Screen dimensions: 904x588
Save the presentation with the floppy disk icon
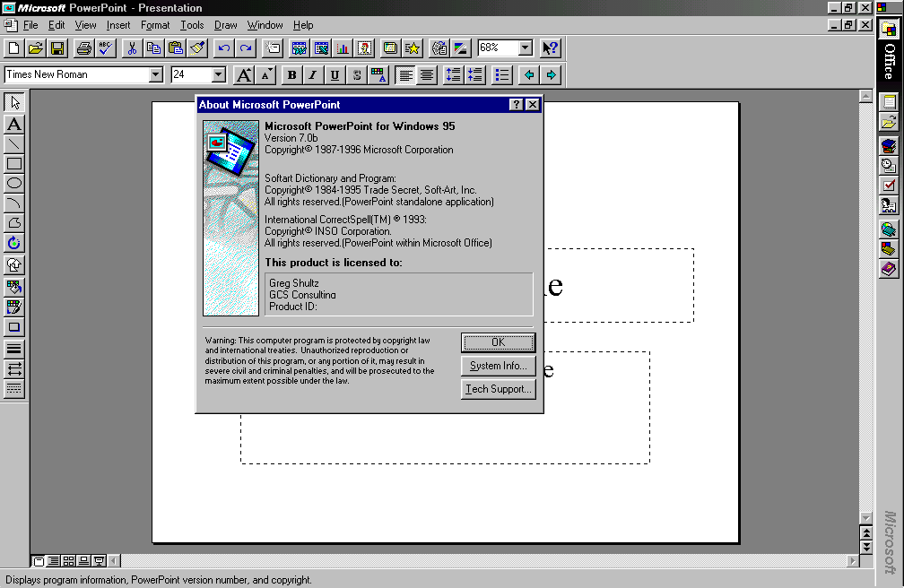[57, 48]
